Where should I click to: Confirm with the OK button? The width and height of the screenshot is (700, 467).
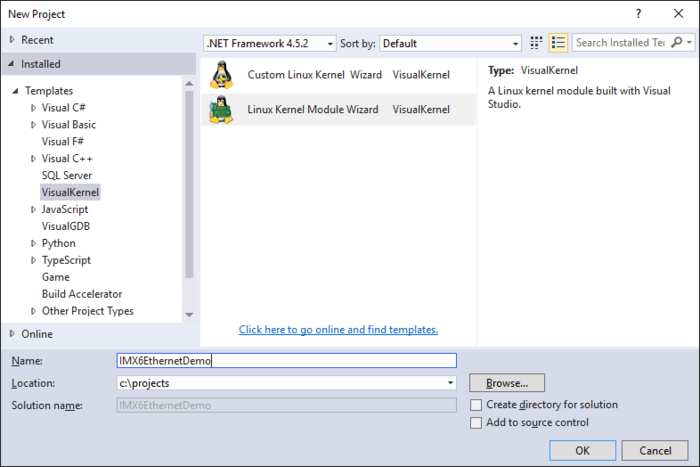pyautogui.click(x=583, y=450)
